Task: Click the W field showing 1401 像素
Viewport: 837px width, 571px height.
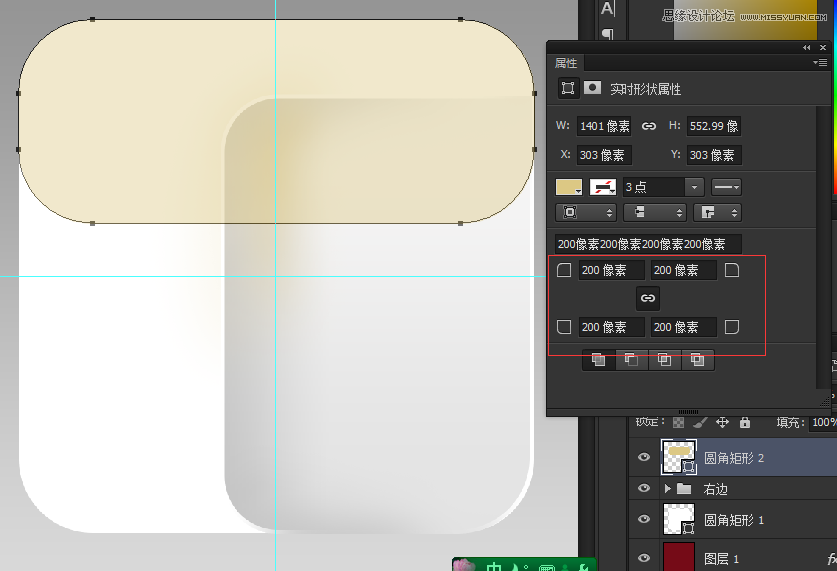Action: click(604, 126)
